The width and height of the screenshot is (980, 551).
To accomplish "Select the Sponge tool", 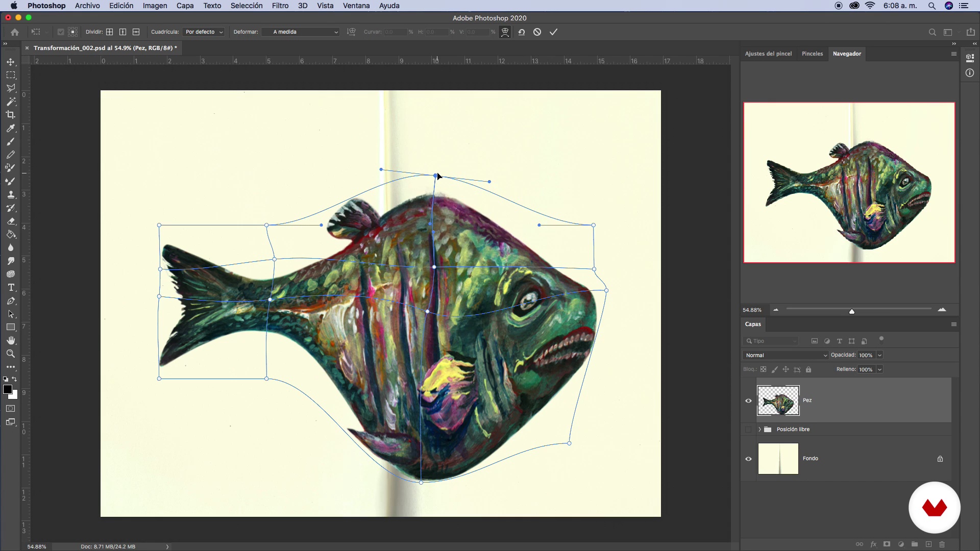I will 11,274.
